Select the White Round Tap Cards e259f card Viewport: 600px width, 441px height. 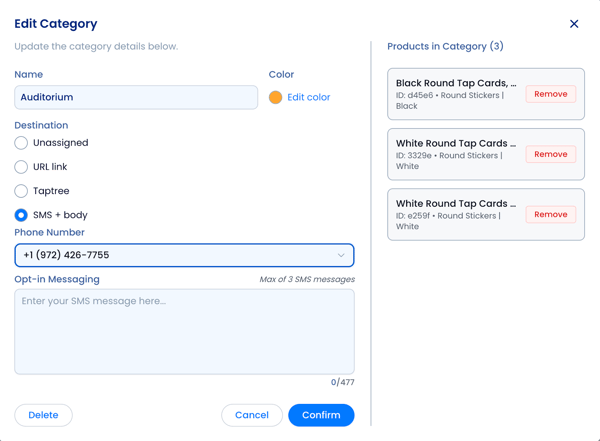[455, 214]
